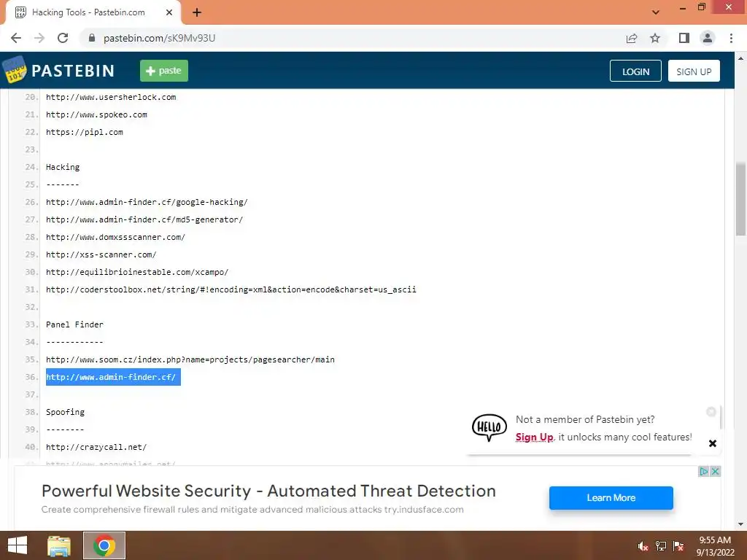747x560 pixels.
Task: Click Chrome icon in taskbar
Action: coord(104,545)
